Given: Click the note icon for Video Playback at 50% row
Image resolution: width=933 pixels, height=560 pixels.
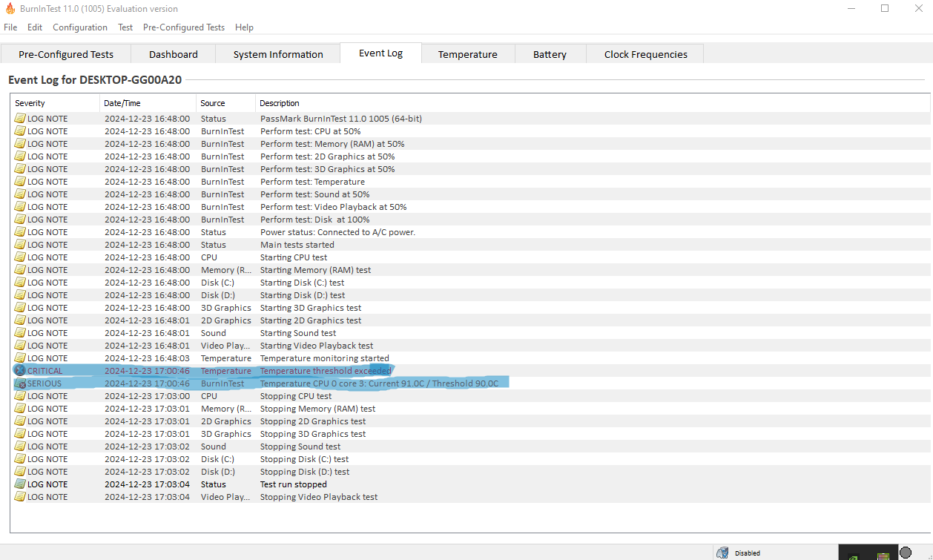Looking at the screenshot, I should (x=20, y=207).
